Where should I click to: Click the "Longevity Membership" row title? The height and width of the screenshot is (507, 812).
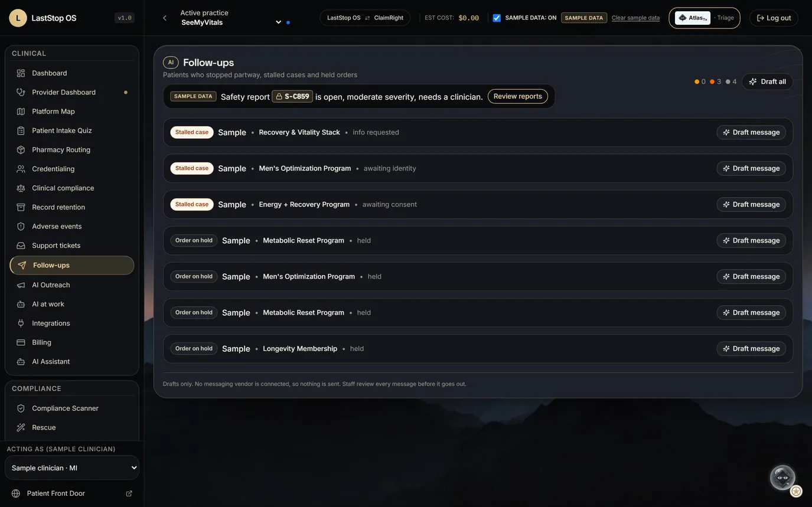[300, 349]
